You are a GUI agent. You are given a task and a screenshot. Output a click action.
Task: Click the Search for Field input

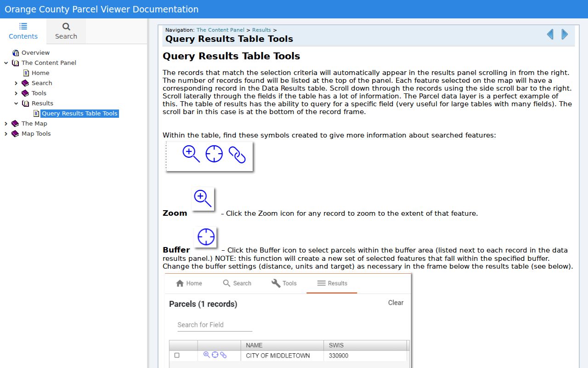click(x=215, y=325)
